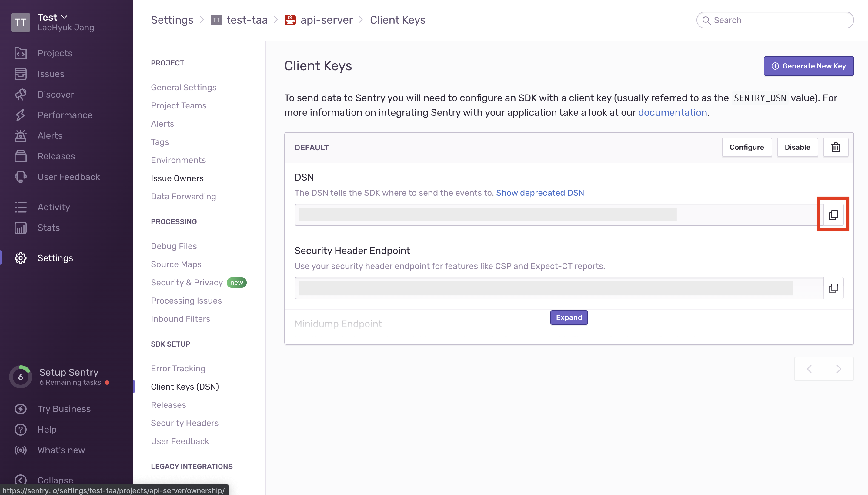
Task: Copy the Security Header Endpoint value
Action: tap(833, 288)
